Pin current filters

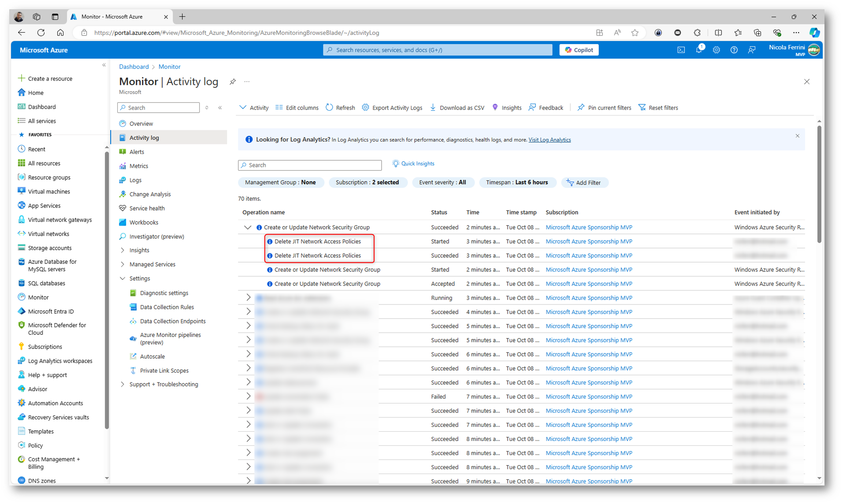(x=604, y=107)
